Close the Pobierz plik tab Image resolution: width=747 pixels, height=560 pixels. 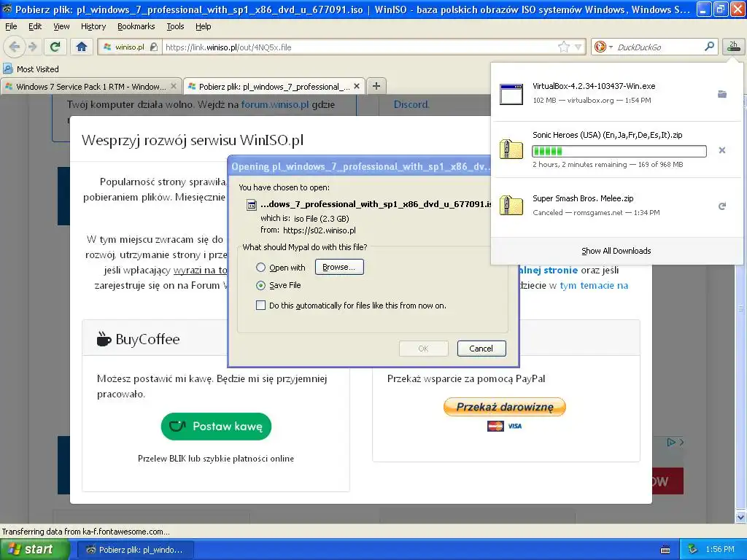(x=356, y=86)
